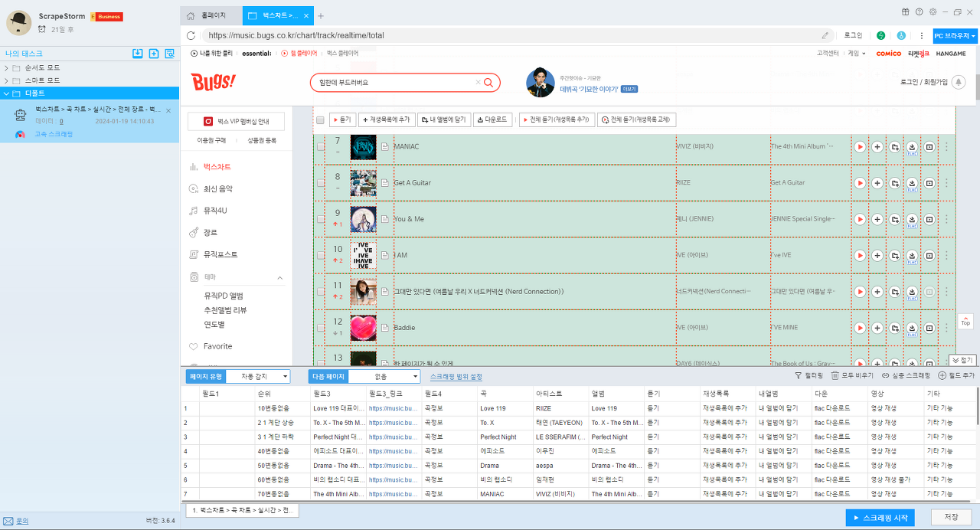Image resolution: width=980 pixels, height=530 pixels.
Task: Check the MANIAC row checkbox
Action: pos(321,147)
